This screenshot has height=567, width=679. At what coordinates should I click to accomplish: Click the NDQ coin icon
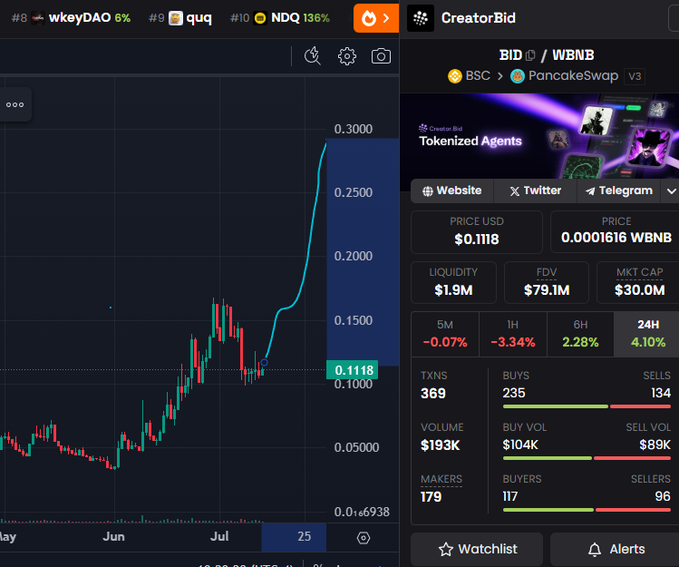point(260,18)
